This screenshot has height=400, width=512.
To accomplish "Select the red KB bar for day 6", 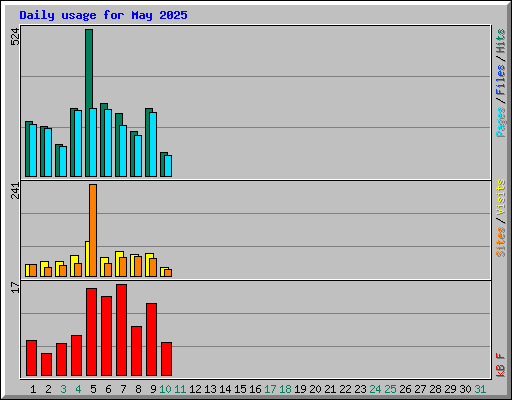I will (x=107, y=336).
